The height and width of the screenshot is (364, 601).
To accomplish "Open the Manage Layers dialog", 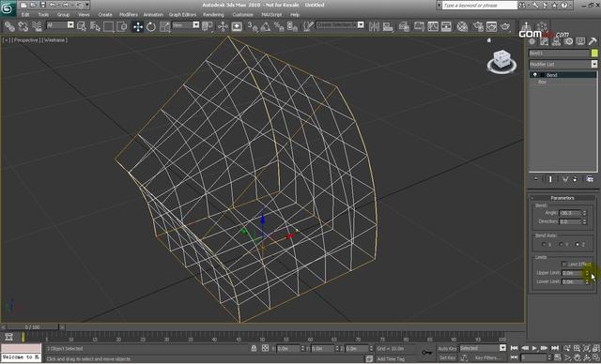I will click(404, 26).
